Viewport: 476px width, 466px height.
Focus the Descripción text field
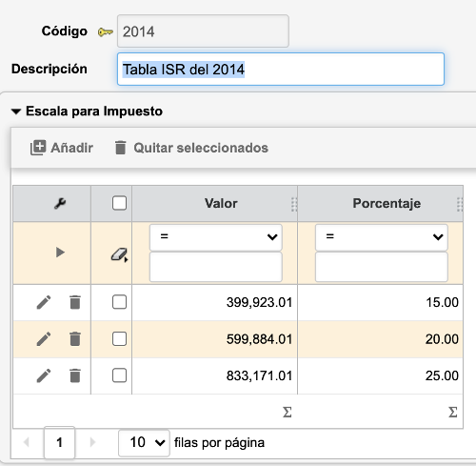(x=281, y=70)
